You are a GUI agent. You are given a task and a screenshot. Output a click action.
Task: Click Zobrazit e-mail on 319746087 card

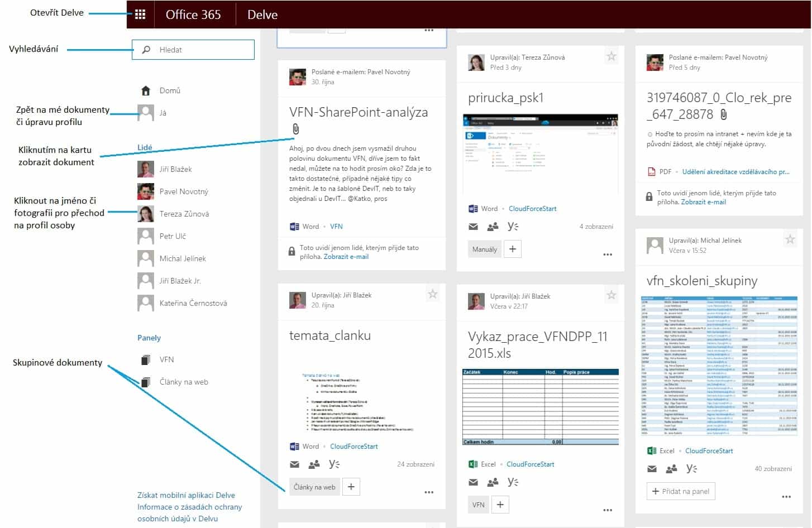[x=703, y=202]
